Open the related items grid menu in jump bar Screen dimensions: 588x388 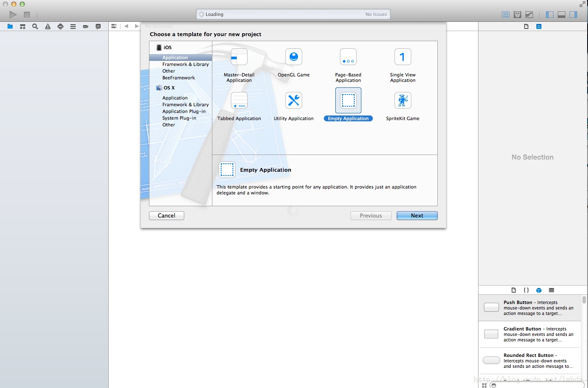[x=114, y=26]
